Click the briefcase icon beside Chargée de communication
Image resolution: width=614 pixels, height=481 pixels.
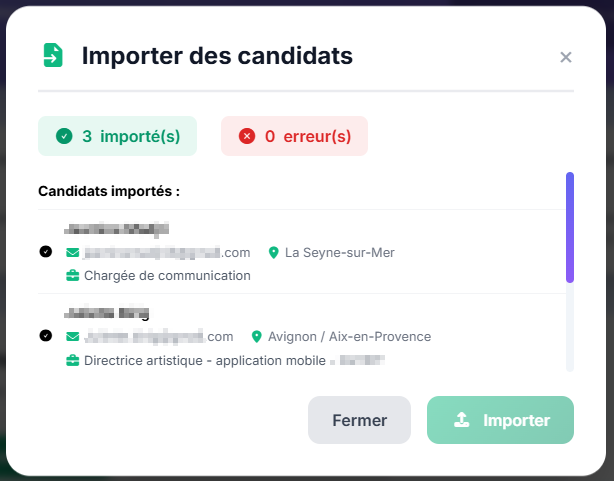pyautogui.click(x=73, y=275)
